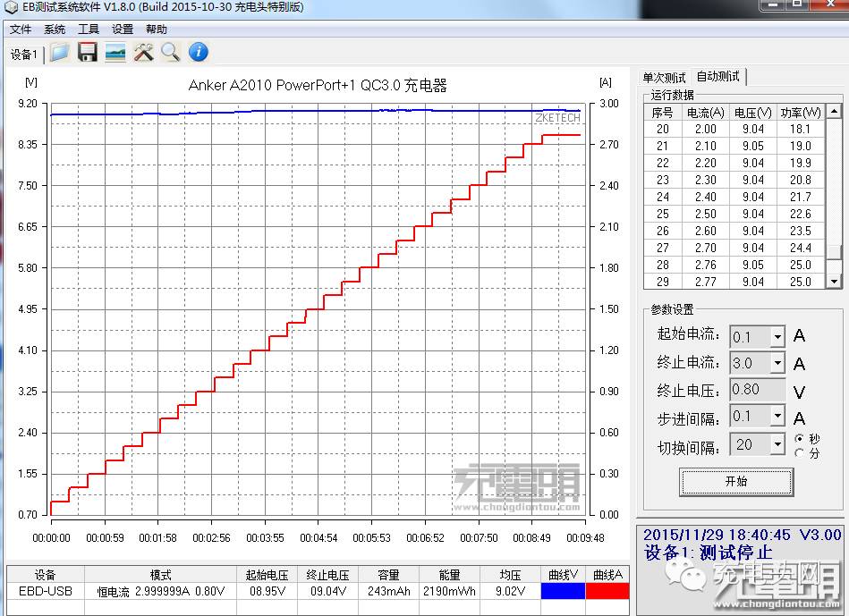Click the 243mAh capacity cell
The height and width of the screenshot is (616, 849).
click(388, 591)
